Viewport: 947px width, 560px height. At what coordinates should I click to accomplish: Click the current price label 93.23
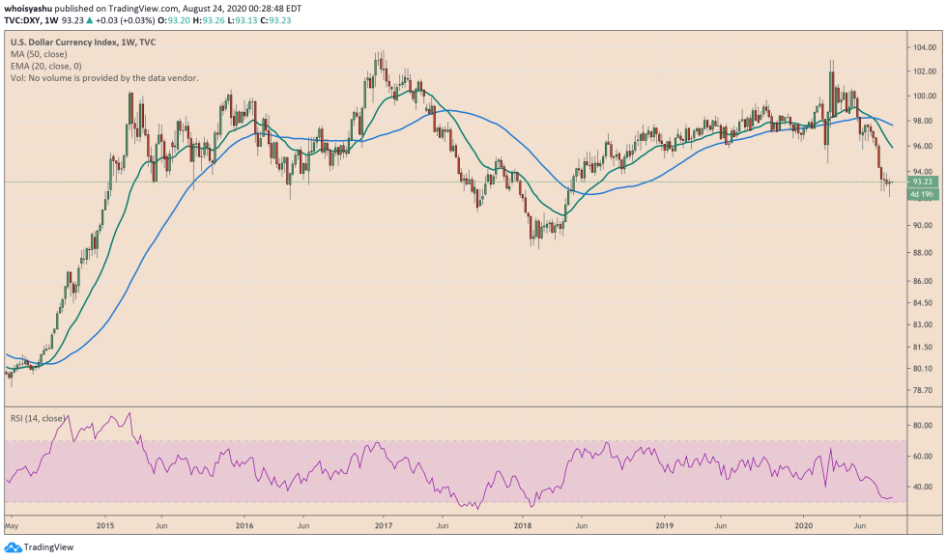[921, 182]
